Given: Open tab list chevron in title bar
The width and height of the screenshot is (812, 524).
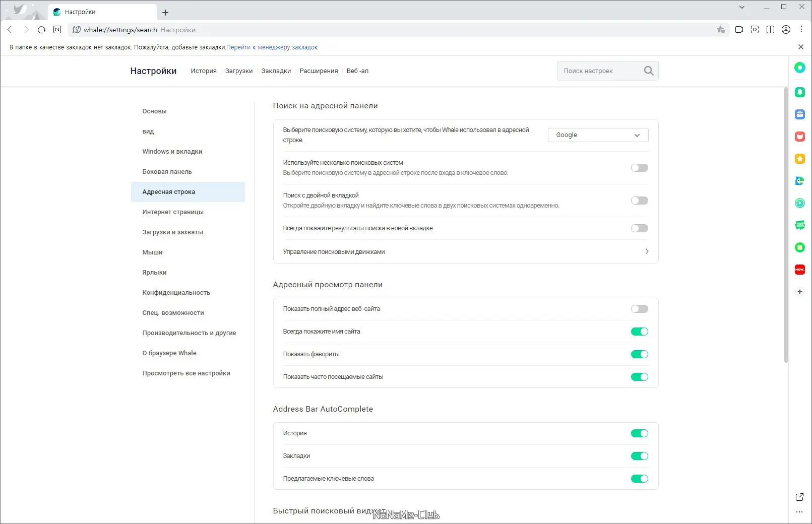Looking at the screenshot, I should (x=741, y=7).
